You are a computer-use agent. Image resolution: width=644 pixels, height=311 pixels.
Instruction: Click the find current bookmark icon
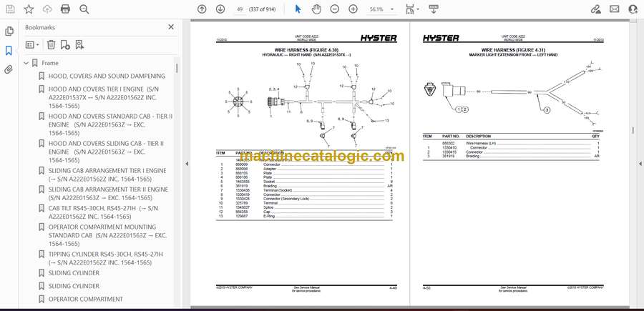pyautogui.click(x=79, y=45)
